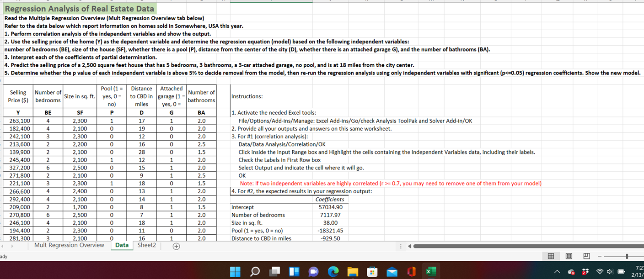Open Windows Search from the taskbar
644x279 pixels.
pyautogui.click(x=254, y=272)
